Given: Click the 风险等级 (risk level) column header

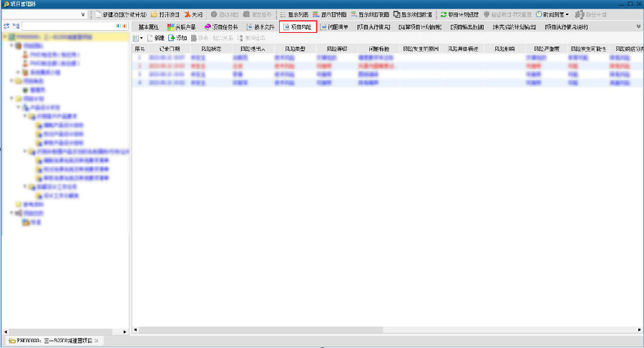Looking at the screenshot, I should pyautogui.click(x=337, y=49).
